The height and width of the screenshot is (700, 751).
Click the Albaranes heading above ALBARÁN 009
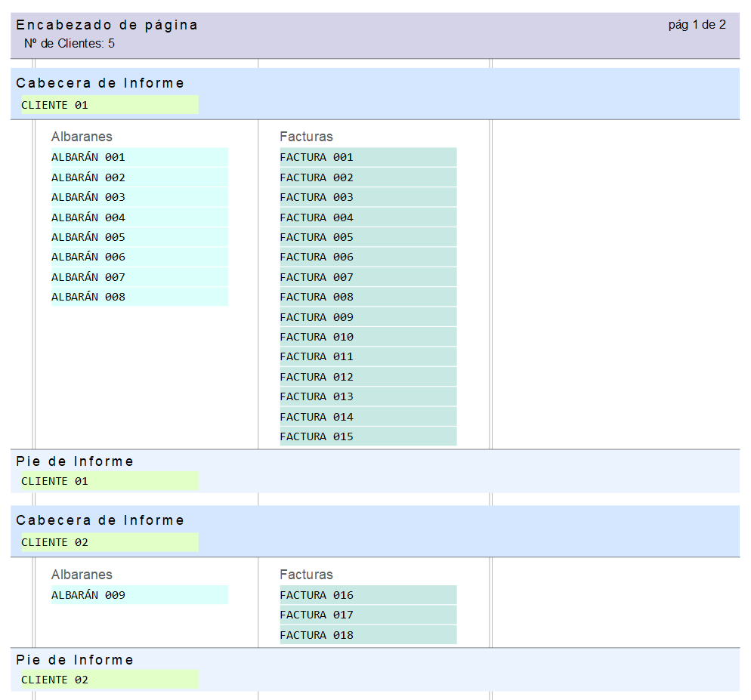pos(82,575)
